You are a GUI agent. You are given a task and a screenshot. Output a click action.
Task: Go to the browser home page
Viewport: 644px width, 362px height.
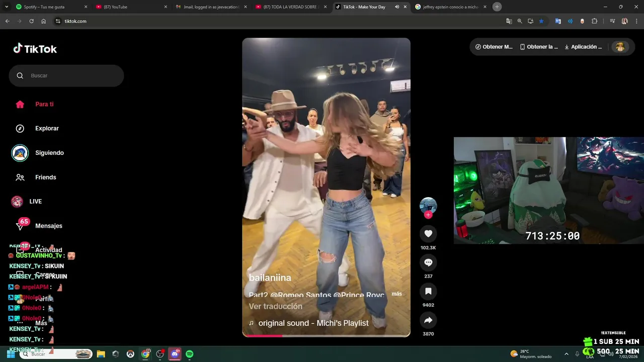pyautogui.click(x=44, y=21)
